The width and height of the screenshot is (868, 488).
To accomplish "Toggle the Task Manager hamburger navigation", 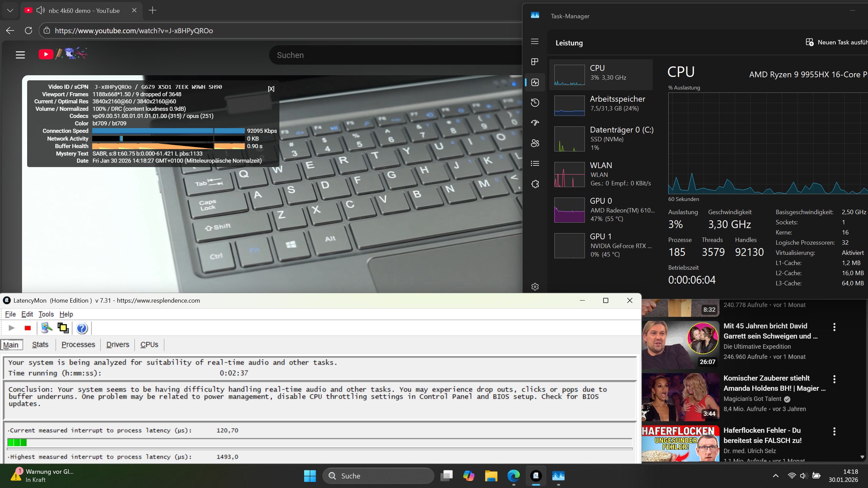I will (x=535, y=41).
